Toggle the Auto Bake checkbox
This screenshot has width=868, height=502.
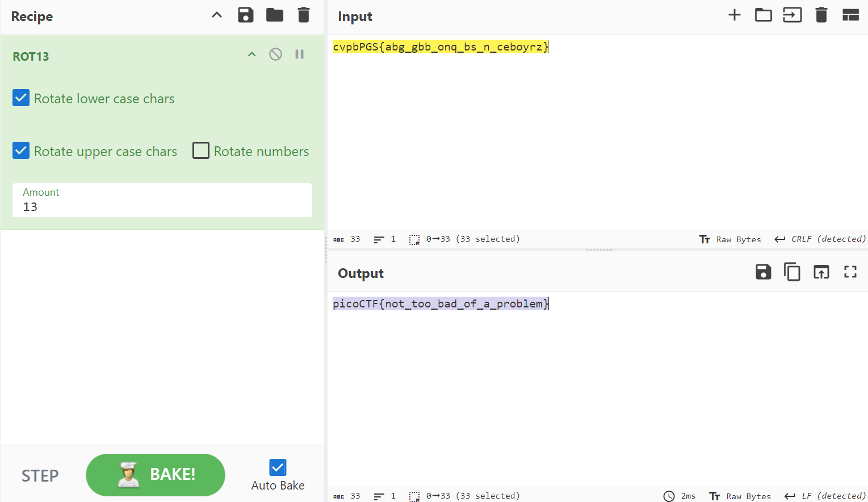[x=278, y=467]
